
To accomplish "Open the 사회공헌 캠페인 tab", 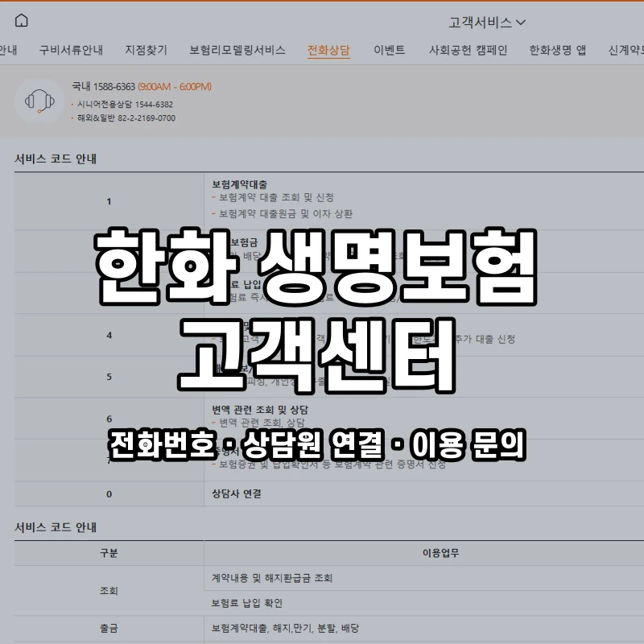I will click(x=469, y=50).
